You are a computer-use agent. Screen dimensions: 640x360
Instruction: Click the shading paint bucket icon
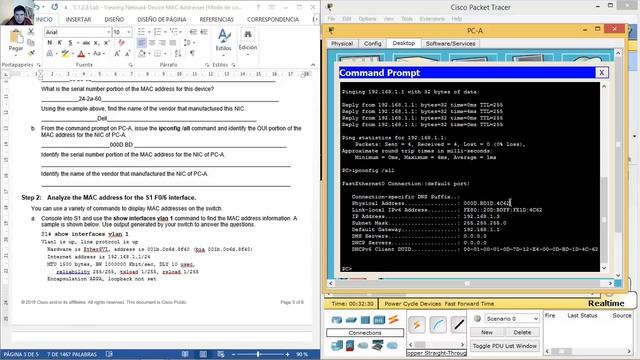(x=142, y=53)
